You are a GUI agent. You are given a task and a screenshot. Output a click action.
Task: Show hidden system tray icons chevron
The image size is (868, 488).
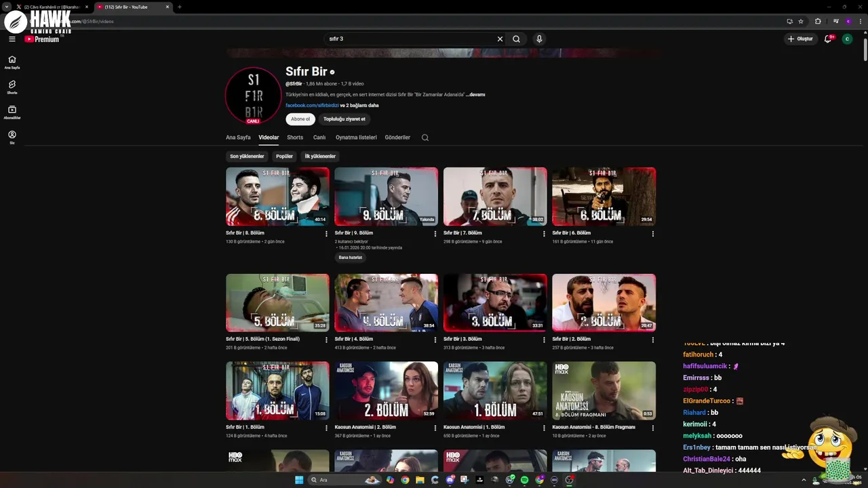[804, 480]
